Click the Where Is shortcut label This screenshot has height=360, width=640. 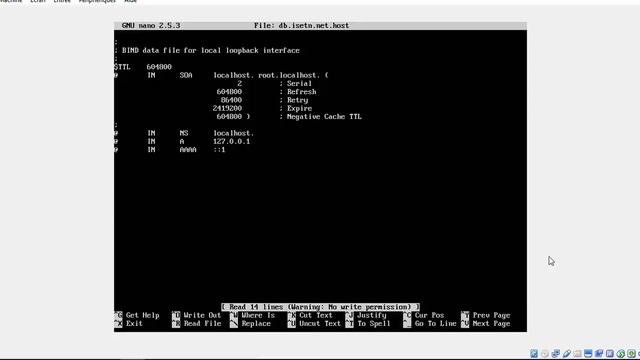click(x=258, y=315)
